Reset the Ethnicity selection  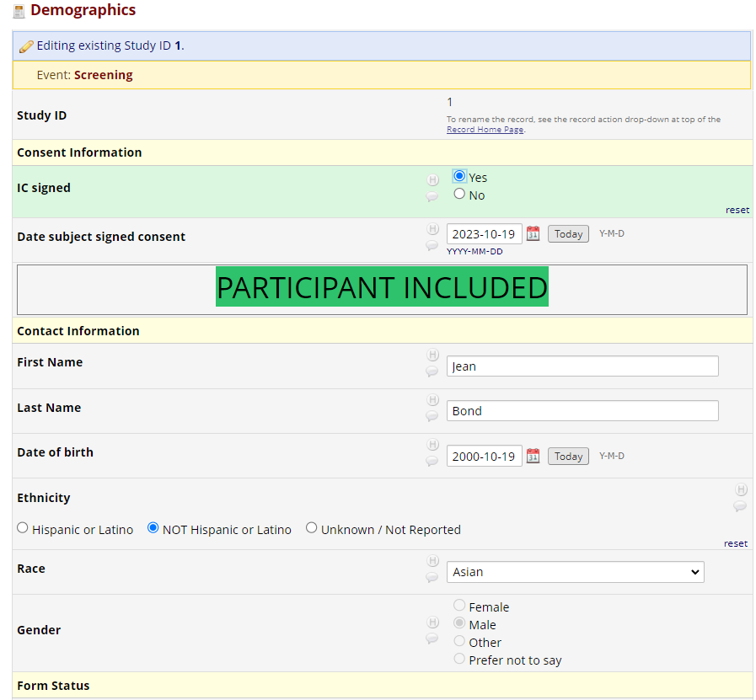735,543
